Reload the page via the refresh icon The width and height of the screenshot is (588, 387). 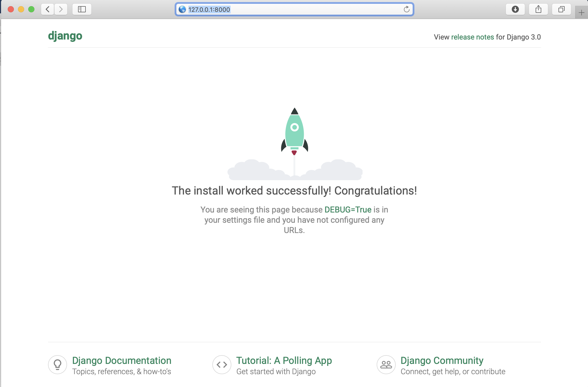[406, 9]
